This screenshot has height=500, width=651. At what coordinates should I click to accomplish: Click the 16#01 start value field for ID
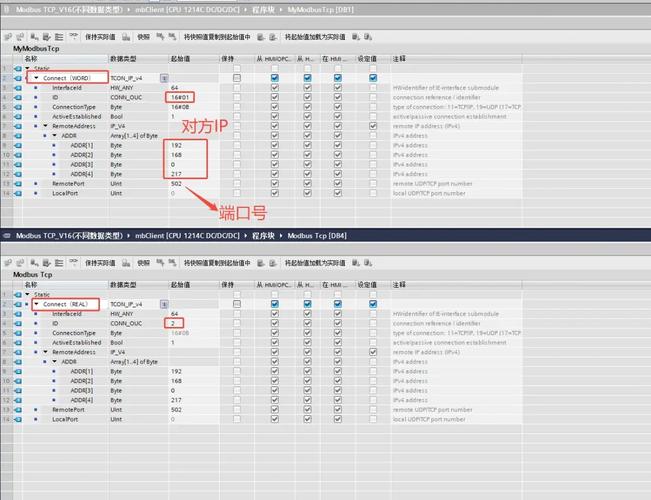pyautogui.click(x=181, y=97)
